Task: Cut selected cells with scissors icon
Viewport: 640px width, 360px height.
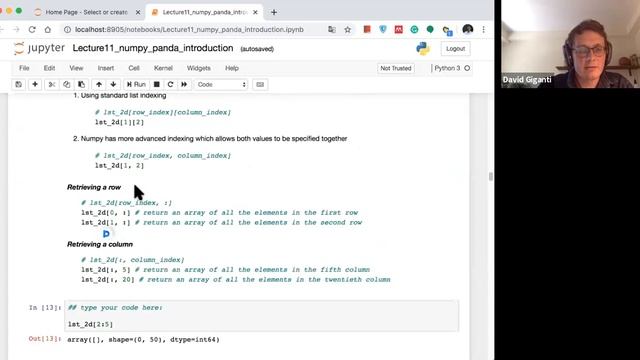Action: click(51, 84)
